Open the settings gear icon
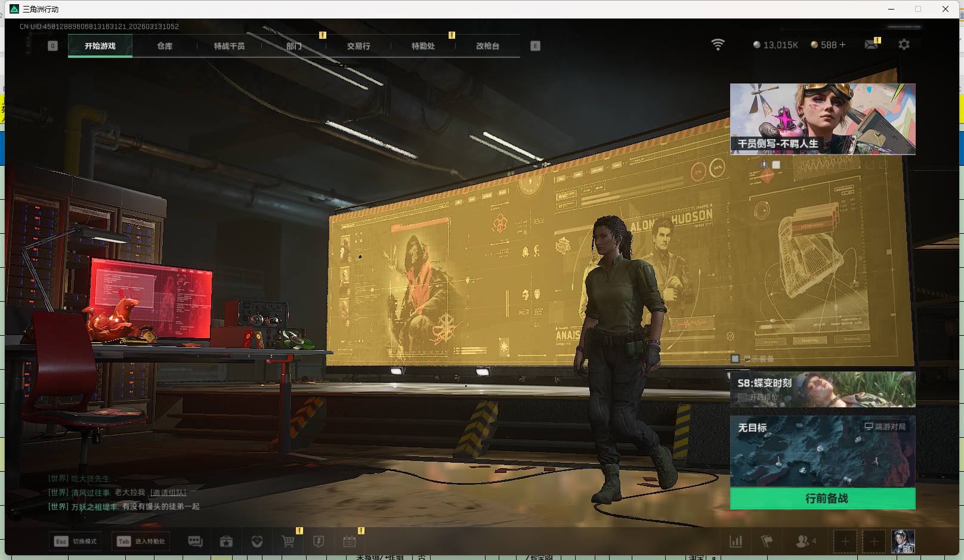Image resolution: width=964 pixels, height=560 pixels. [904, 45]
